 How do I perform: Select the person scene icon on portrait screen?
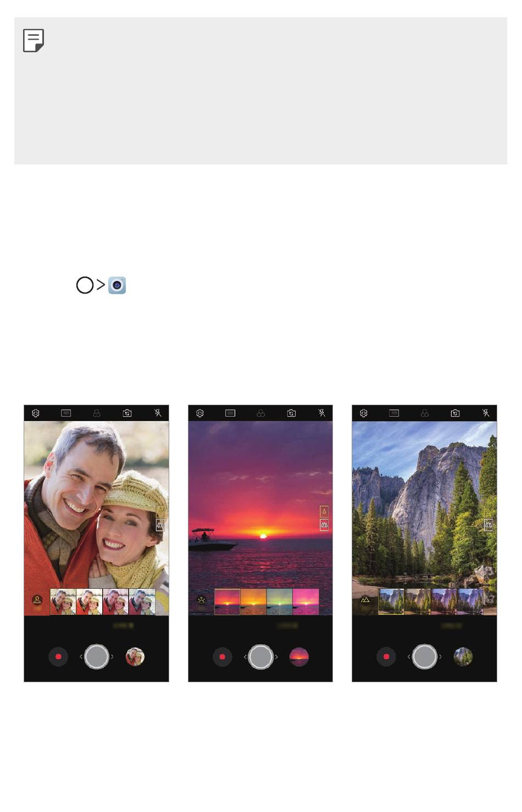[37, 600]
